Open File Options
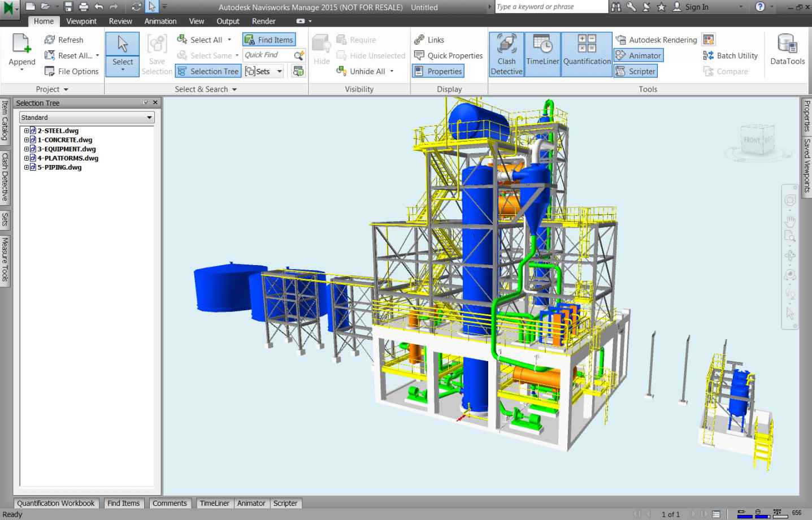This screenshot has height=520, width=812. click(x=71, y=71)
